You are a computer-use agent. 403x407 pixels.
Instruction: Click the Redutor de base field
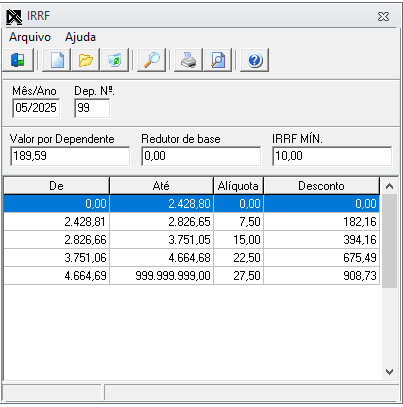(x=201, y=156)
